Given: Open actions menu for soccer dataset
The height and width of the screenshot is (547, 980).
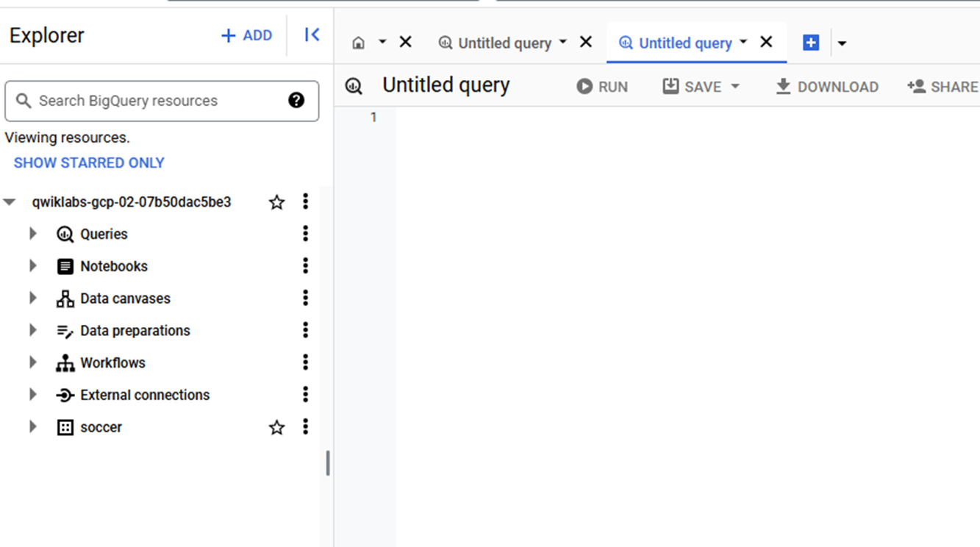Looking at the screenshot, I should [306, 426].
